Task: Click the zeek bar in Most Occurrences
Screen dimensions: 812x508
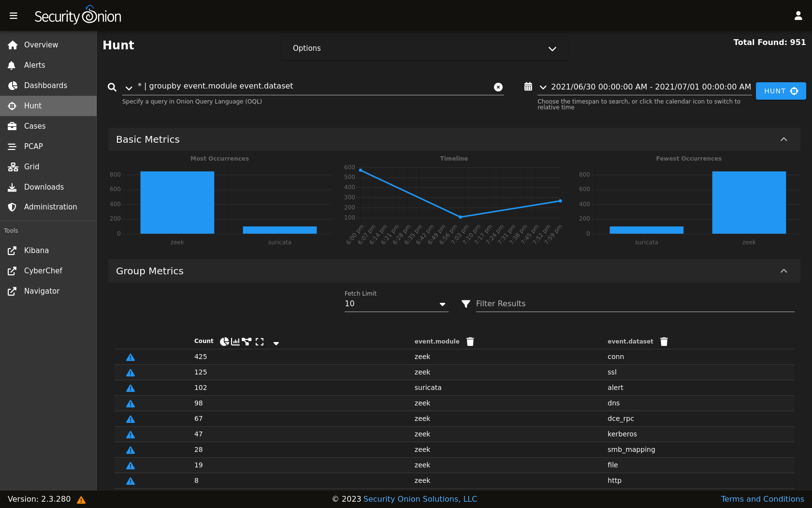Action: coord(177,203)
